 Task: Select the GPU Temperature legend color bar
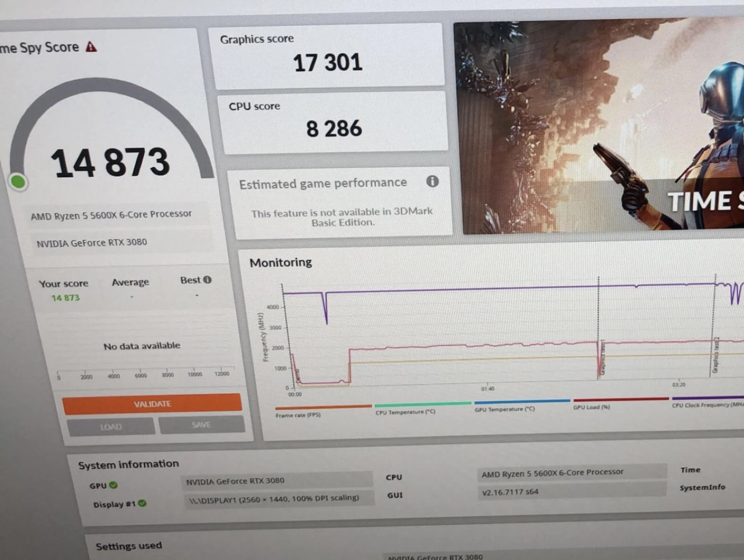coord(522,402)
